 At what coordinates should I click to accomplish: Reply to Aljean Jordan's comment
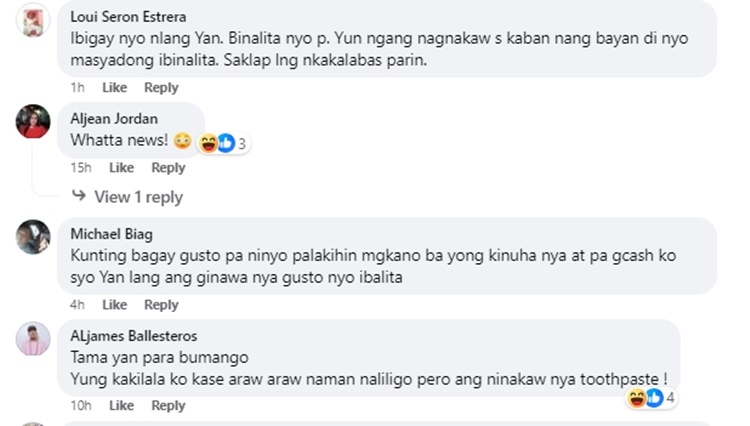168,168
